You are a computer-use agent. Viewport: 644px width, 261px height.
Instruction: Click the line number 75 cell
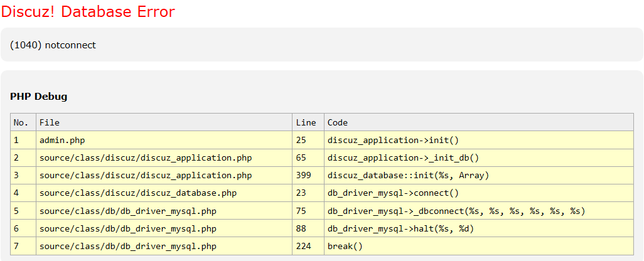301,211
